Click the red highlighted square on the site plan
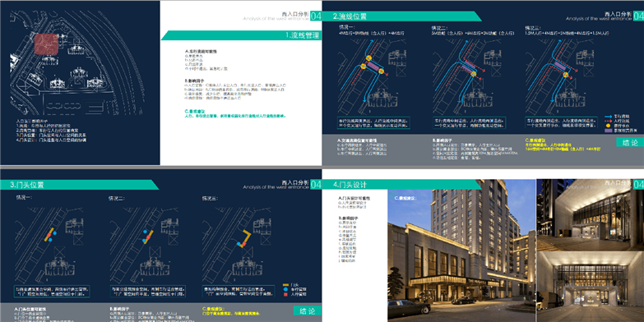The width and height of the screenshot is (644, 322). click(x=46, y=44)
